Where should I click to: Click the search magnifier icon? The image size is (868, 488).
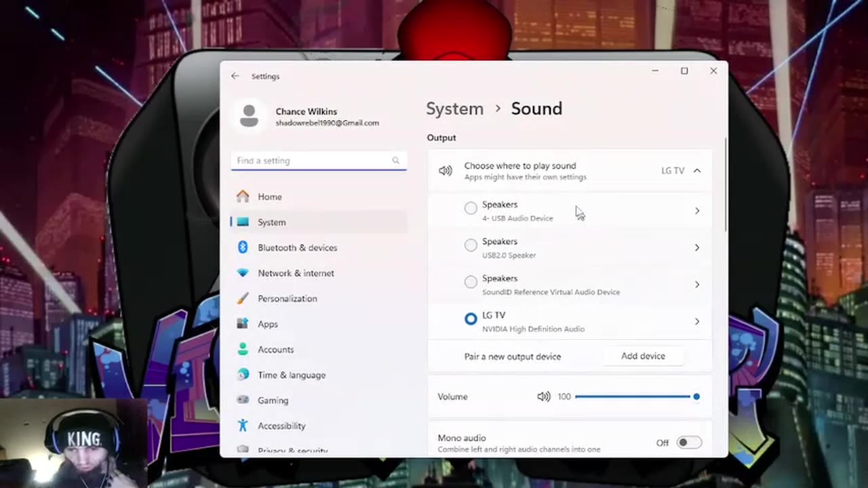point(396,161)
